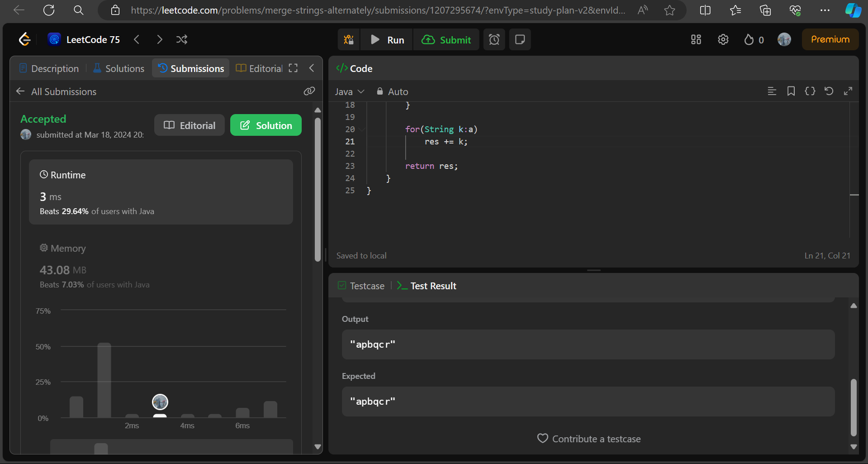Reset code to default template icon
Viewport: 868px width, 464px height.
pyautogui.click(x=829, y=91)
